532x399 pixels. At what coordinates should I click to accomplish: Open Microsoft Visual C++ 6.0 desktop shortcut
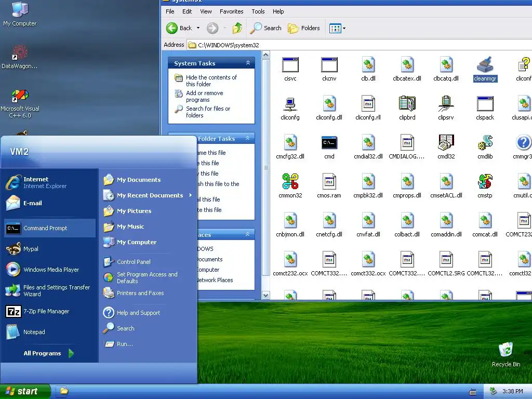tap(20, 103)
